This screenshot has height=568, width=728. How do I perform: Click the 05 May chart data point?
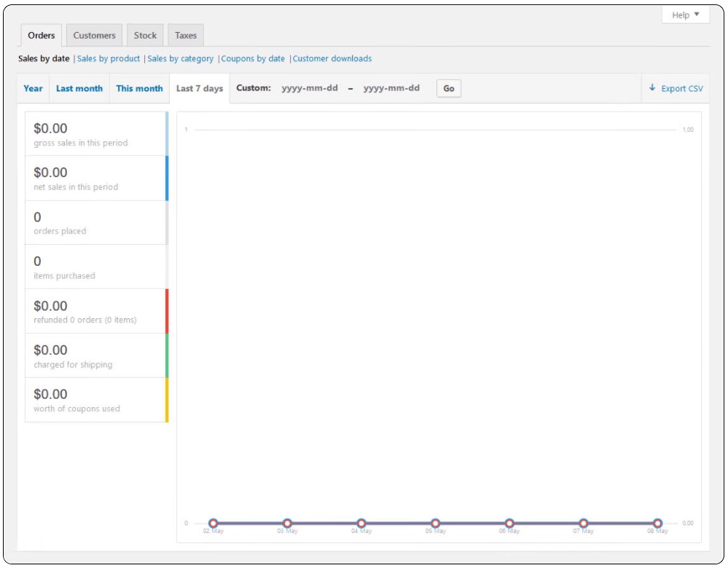point(435,523)
